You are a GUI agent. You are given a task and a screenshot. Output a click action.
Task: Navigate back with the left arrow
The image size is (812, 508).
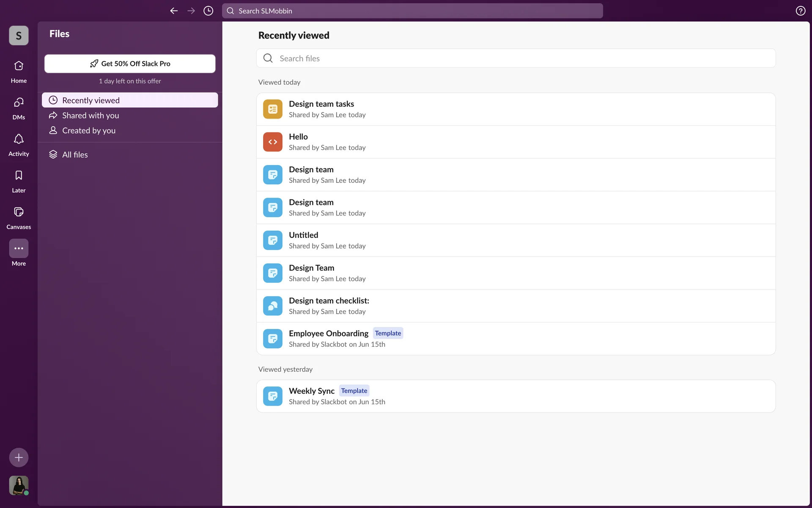click(x=174, y=11)
